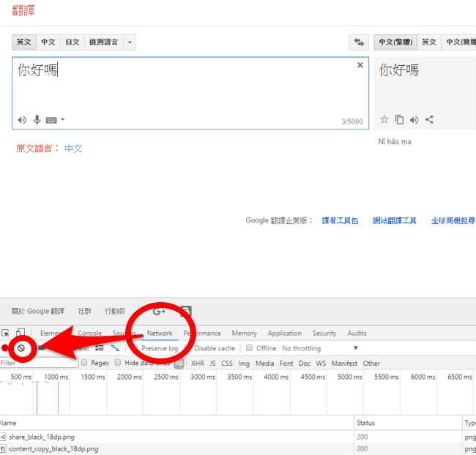This screenshot has height=455, width=476.
Task: Share the translation
Action: [429, 119]
